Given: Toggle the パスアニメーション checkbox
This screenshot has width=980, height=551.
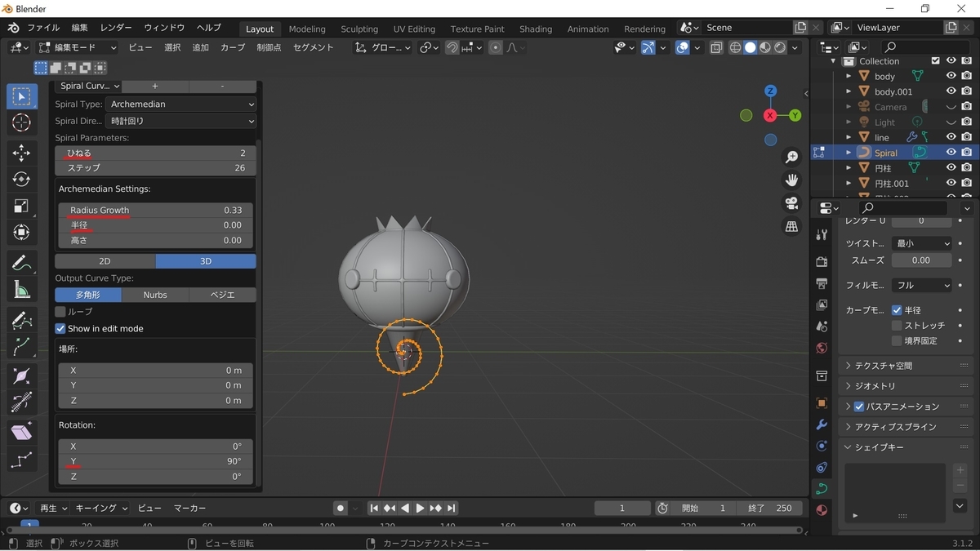Looking at the screenshot, I should (x=859, y=407).
